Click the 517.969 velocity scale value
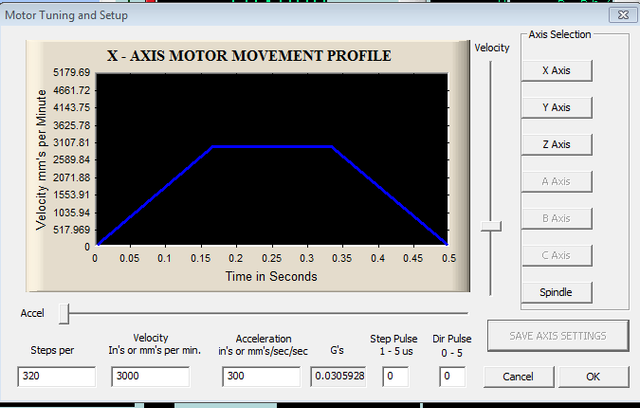This screenshot has height=408, width=640. coord(72,230)
